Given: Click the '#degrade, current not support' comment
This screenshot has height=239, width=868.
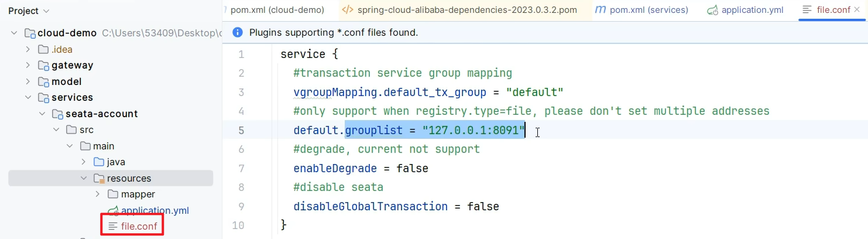Looking at the screenshot, I should (x=387, y=149).
